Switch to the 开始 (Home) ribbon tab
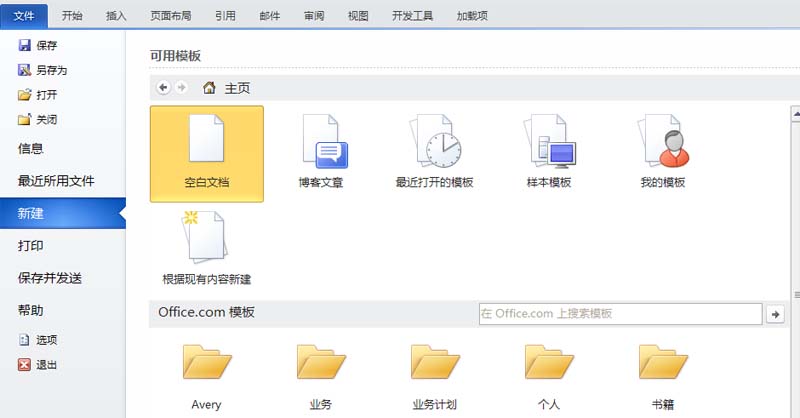Screen dimensions: 800x418 click(72, 16)
